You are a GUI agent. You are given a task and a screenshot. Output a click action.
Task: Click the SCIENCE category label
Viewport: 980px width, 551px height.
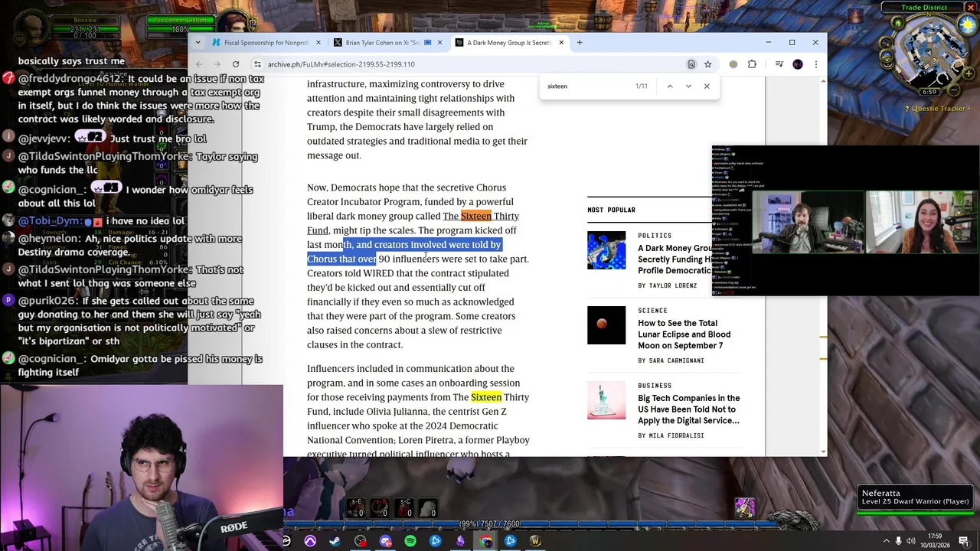pos(652,311)
